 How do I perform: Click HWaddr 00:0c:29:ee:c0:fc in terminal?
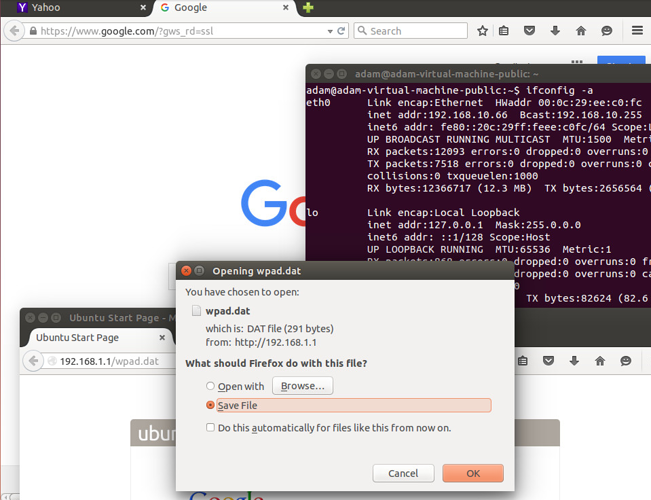(568, 103)
